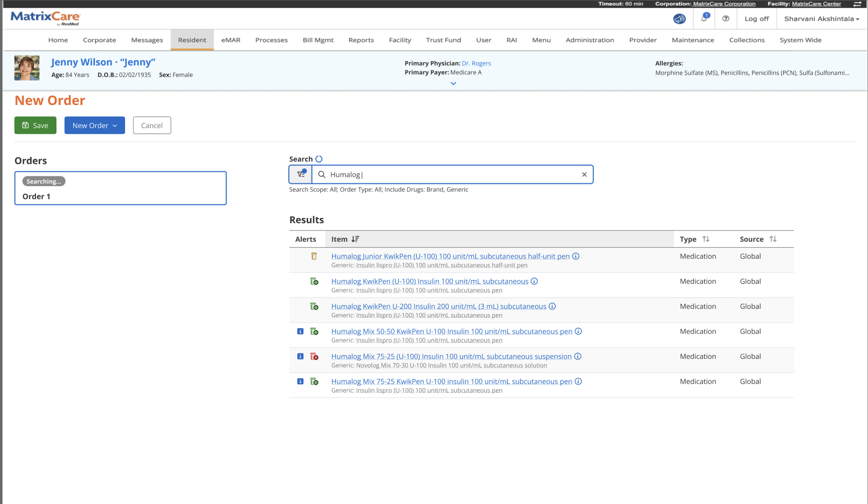Open the Home menu
The width and height of the screenshot is (868, 504).
(58, 40)
